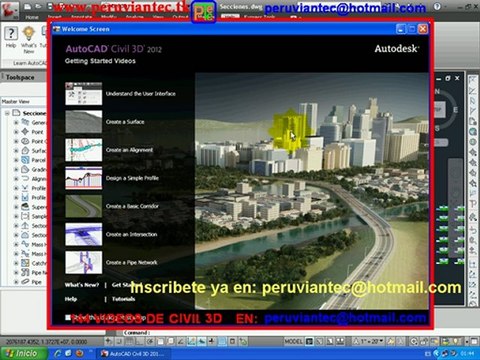The width and height of the screenshot is (480, 360).
Task: Expand the Parcels tree node
Action: click(x=16, y=160)
